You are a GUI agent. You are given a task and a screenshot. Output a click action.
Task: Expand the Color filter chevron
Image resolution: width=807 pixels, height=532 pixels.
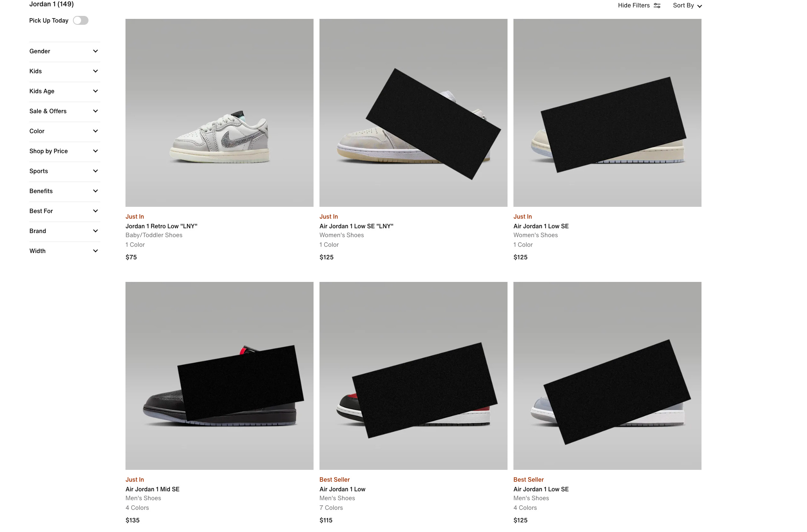tap(96, 131)
